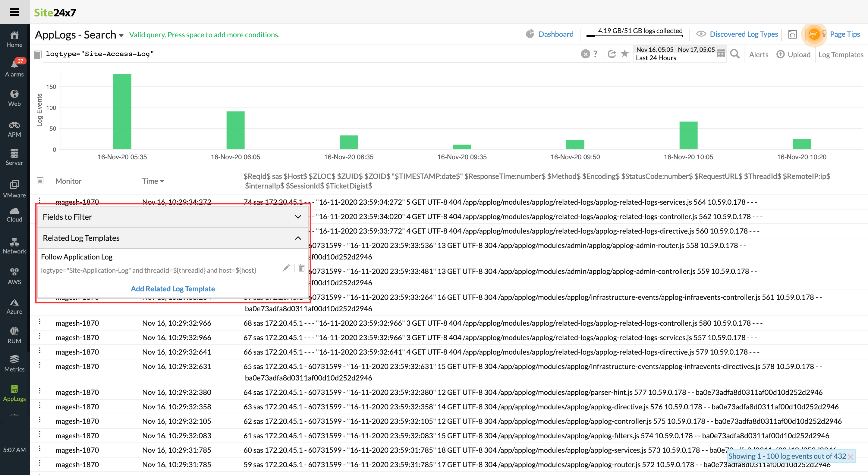Screen dimensions: 868x475
Task: Clear the query with the X icon
Action: point(585,54)
